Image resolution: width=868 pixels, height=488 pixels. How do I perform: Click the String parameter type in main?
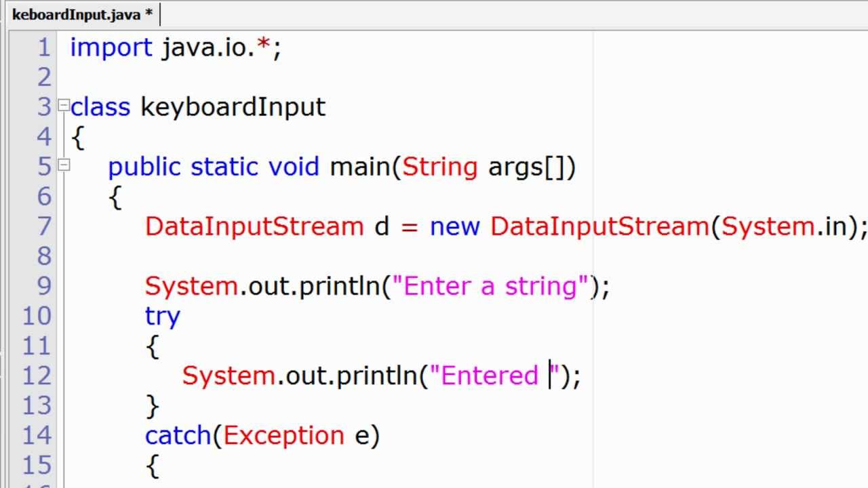tap(439, 167)
